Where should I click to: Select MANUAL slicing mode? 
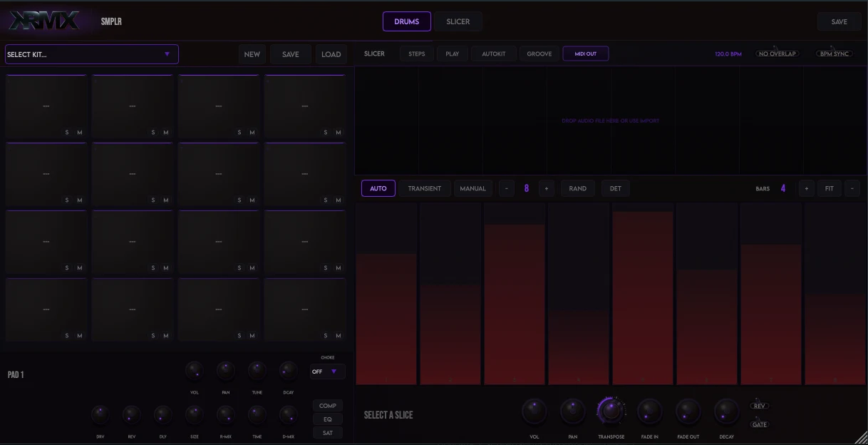click(472, 188)
